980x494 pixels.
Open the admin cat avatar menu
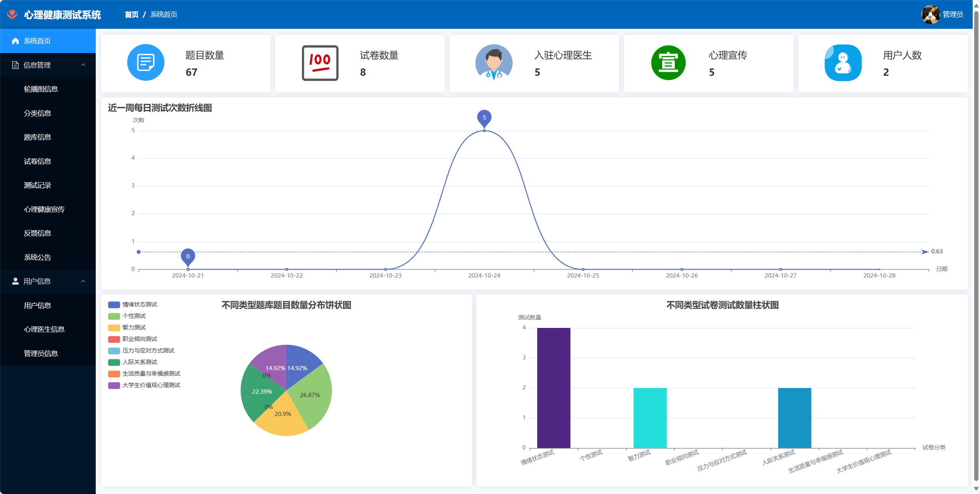pos(930,15)
